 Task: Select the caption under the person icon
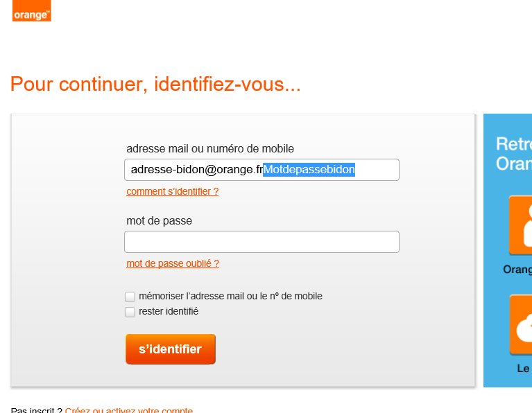click(517, 269)
